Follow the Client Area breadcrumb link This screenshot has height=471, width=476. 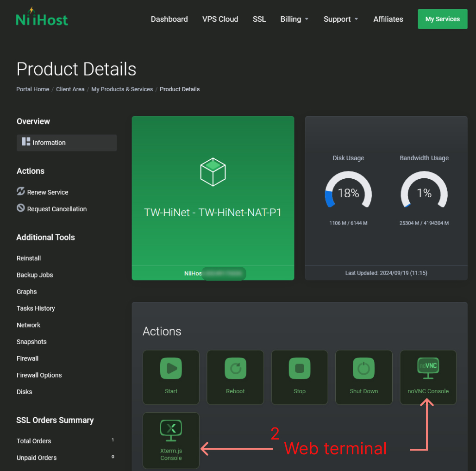point(70,89)
